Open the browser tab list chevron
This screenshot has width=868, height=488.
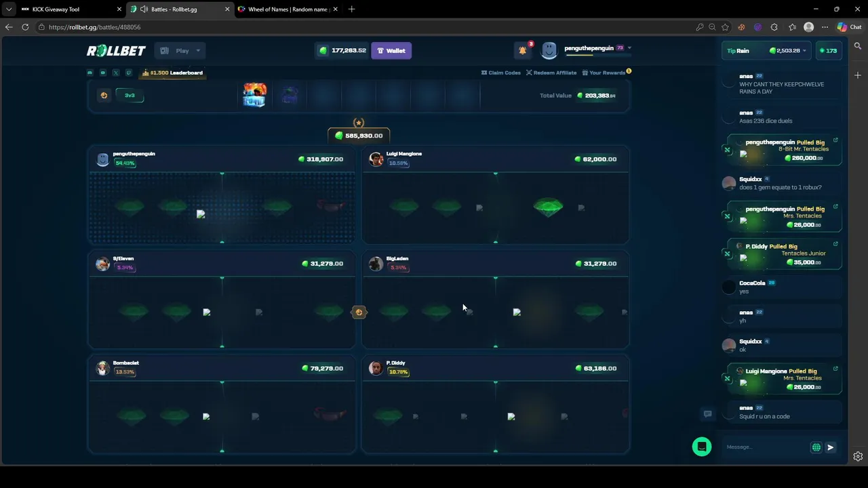pos(8,9)
